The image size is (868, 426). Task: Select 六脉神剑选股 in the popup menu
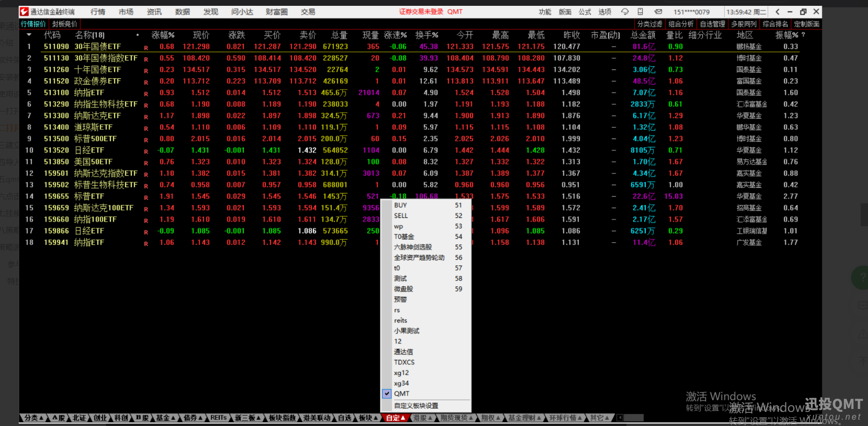pyautogui.click(x=426, y=247)
